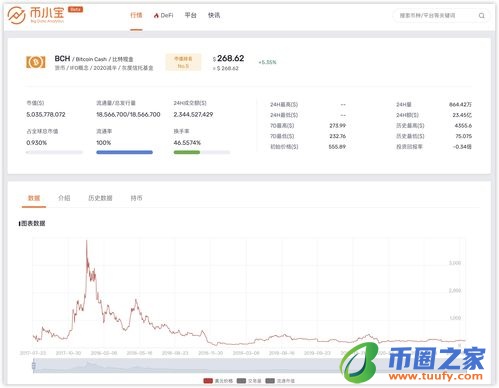Open the 行情 tab in the top navigation
This screenshot has height=388, width=499.
click(x=136, y=15)
